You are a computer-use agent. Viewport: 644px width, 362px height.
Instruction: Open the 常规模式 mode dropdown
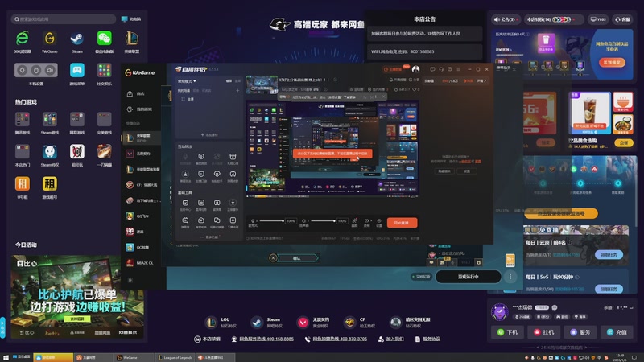(x=187, y=81)
